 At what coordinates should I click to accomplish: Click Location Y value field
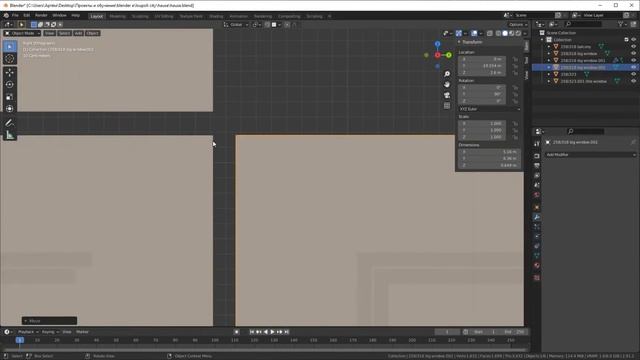tap(482, 66)
